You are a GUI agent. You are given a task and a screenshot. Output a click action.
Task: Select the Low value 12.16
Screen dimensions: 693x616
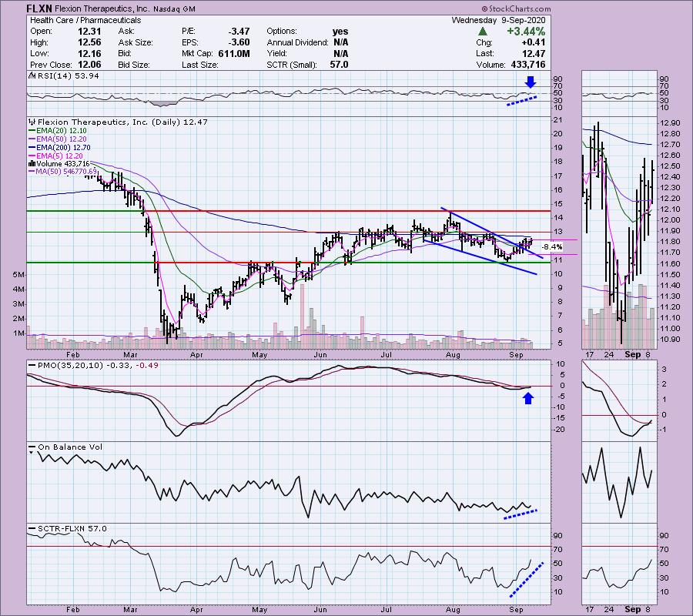click(x=89, y=53)
